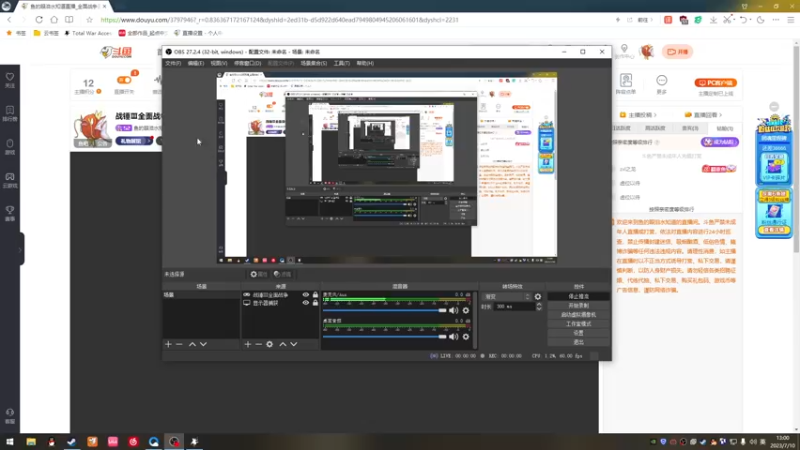
Task: Click the OBS preview canvas
Action: point(387,168)
